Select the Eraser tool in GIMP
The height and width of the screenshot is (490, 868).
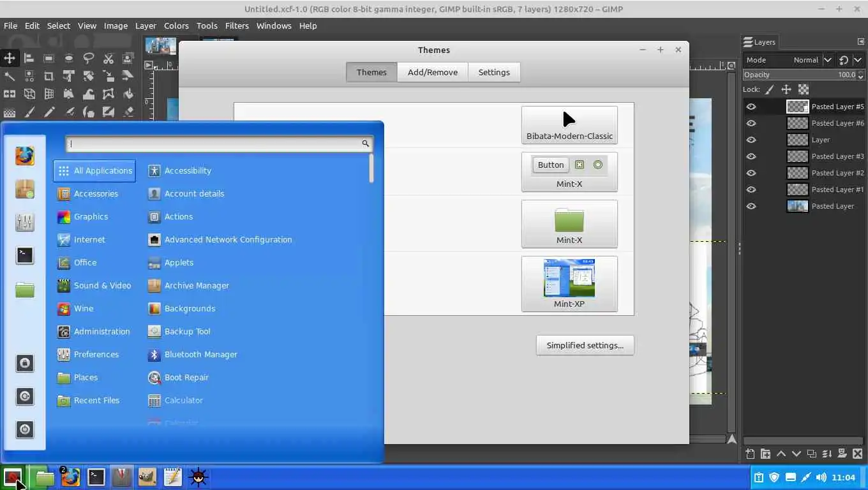pyautogui.click(x=128, y=112)
